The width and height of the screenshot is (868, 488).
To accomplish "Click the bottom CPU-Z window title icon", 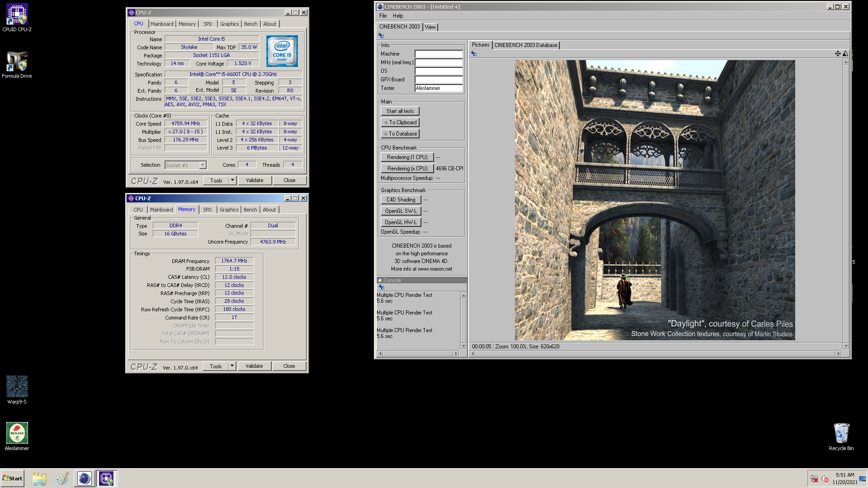I will pyautogui.click(x=131, y=198).
